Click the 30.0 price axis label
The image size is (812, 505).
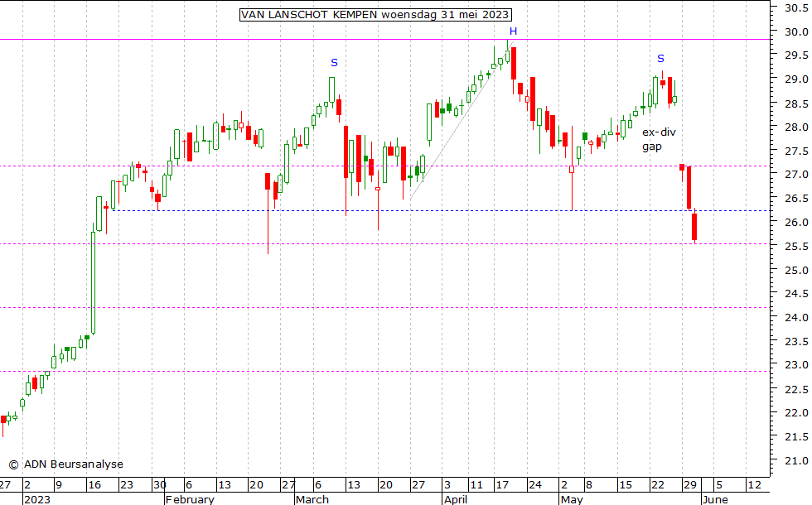[796, 31]
